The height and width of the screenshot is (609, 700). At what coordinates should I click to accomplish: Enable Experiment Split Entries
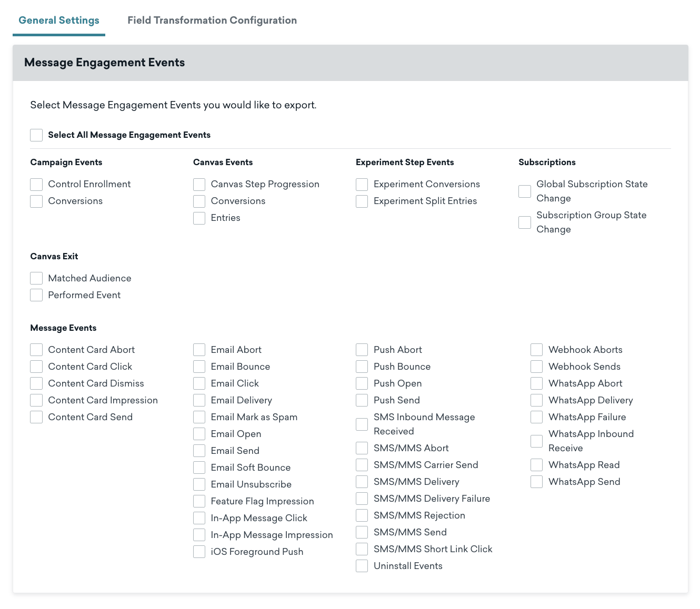tap(362, 201)
